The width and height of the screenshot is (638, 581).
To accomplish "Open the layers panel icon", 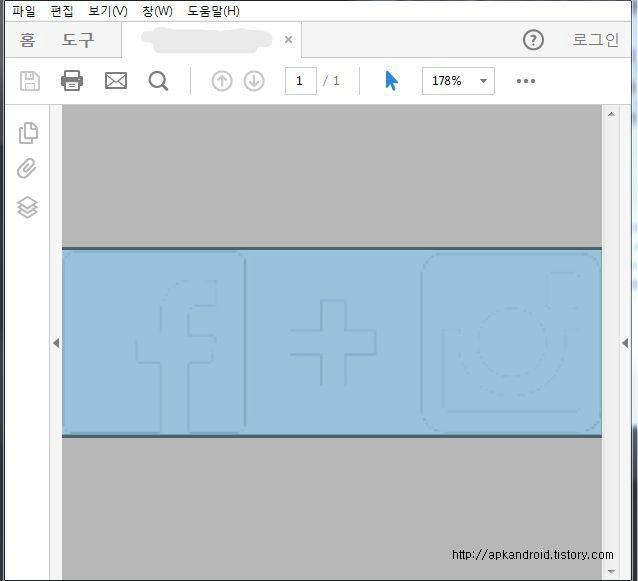I will [27, 207].
